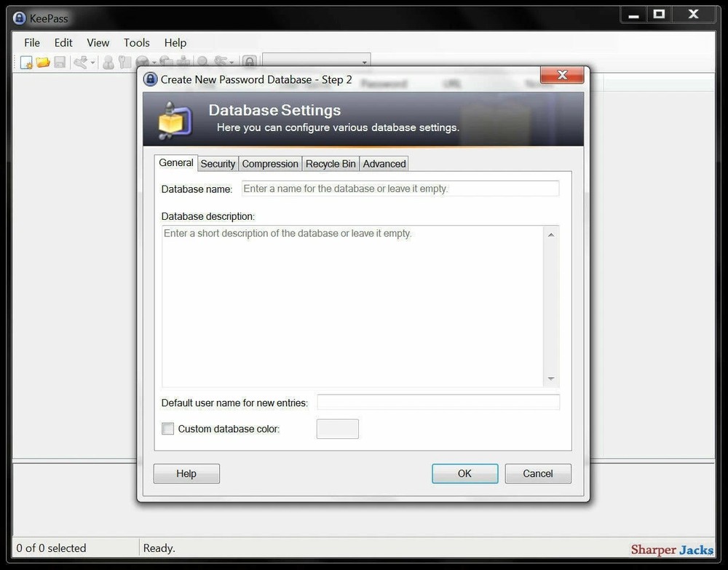Viewport: 728px width, 570px height.
Task: Confirm settings with the OK button
Action: coord(464,473)
